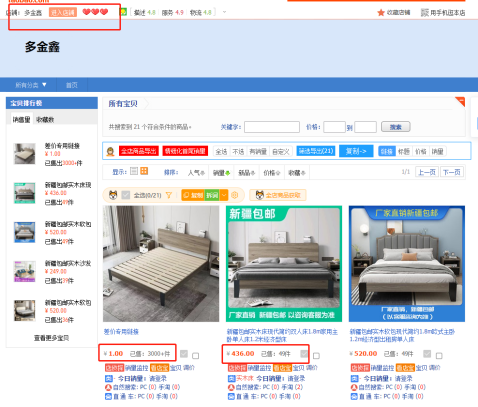Expand the shop ratings dropdown arrow
Viewport: 478px width, 407px height.
[x=224, y=12]
